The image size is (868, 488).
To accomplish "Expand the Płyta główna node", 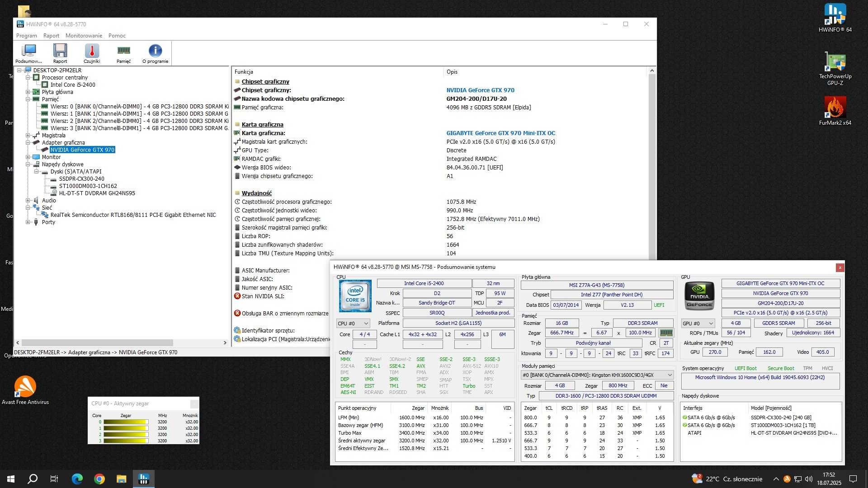I will click(28, 92).
